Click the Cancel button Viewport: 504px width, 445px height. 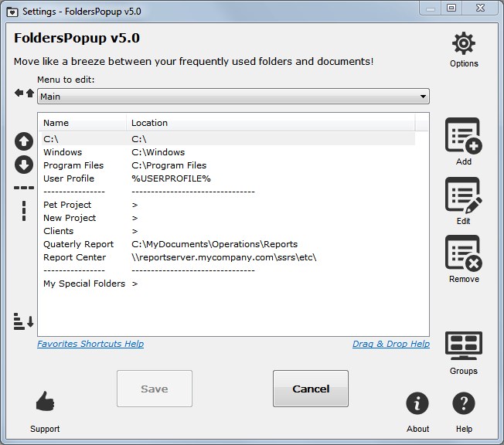pos(311,389)
